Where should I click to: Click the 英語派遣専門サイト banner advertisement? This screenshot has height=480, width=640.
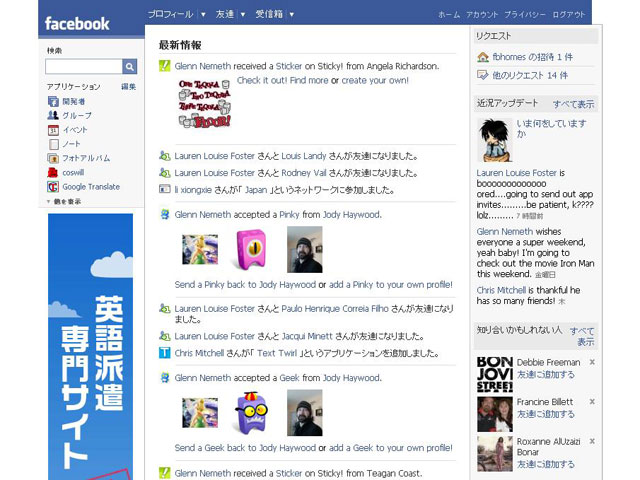click(x=91, y=347)
